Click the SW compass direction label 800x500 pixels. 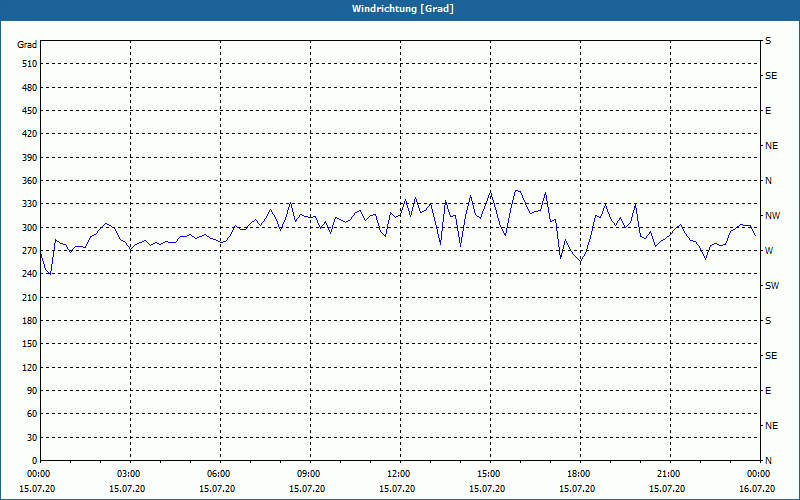pos(772,286)
